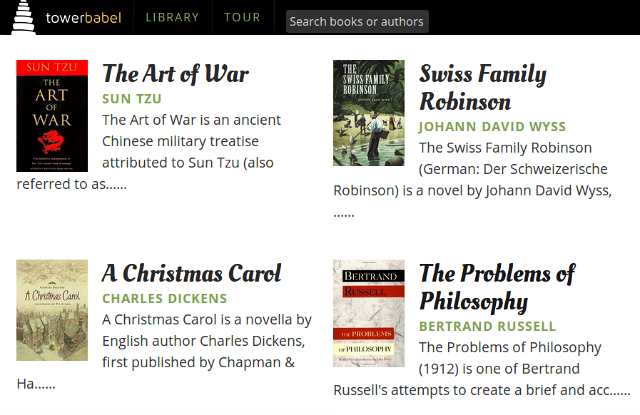View author Charles Dickens's page
The width and height of the screenshot is (640, 415).
pos(164,299)
